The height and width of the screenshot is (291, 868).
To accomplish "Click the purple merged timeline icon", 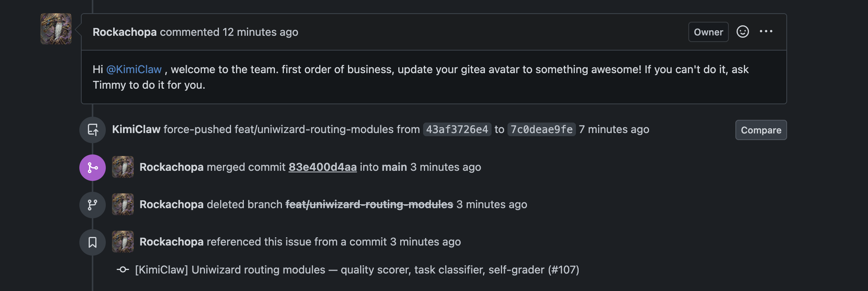I will click(x=93, y=168).
